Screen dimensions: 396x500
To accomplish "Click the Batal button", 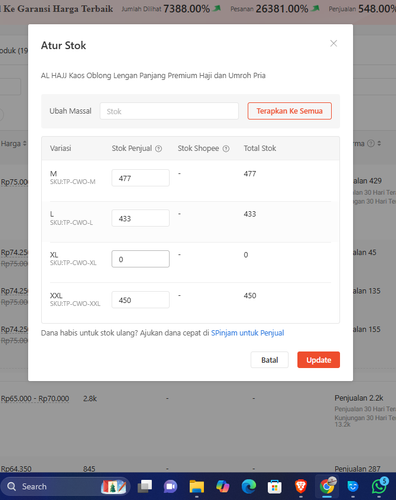I will point(269,360).
